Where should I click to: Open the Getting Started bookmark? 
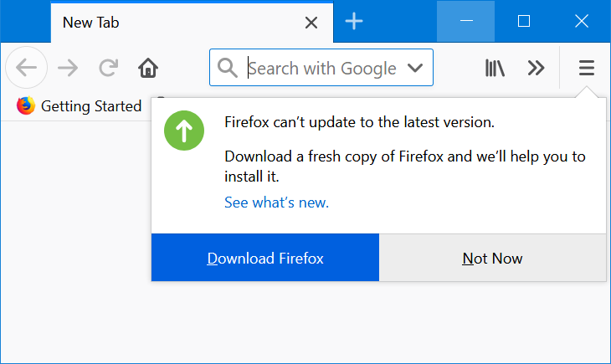[80, 106]
